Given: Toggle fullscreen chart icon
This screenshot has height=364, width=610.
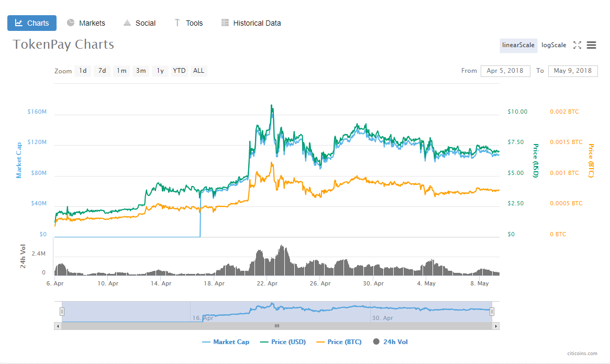Looking at the screenshot, I should pos(578,45).
